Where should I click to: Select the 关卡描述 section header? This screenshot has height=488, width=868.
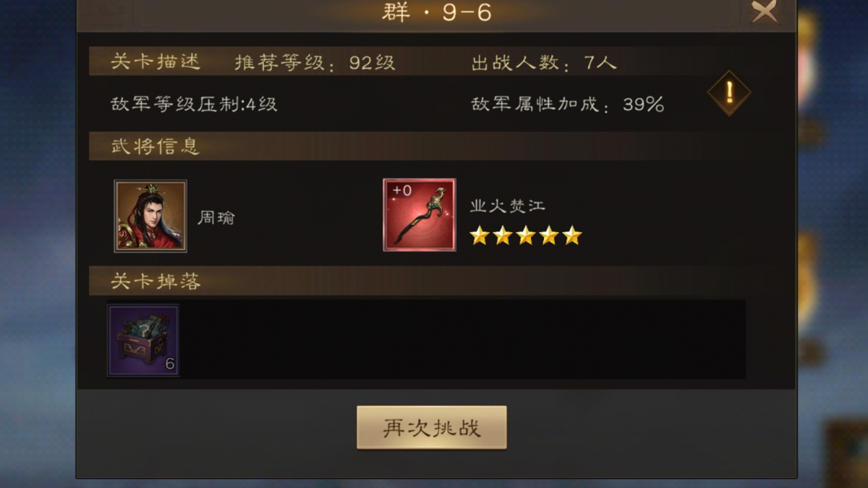coord(156,62)
